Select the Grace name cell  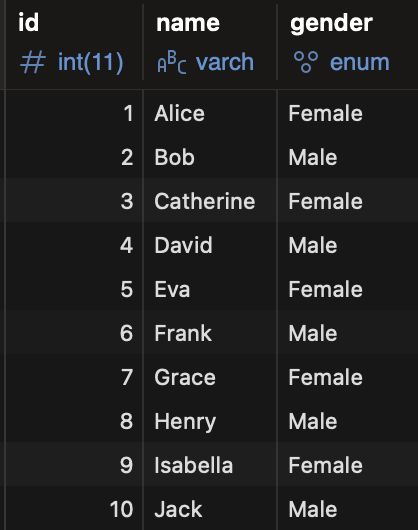[210, 377]
